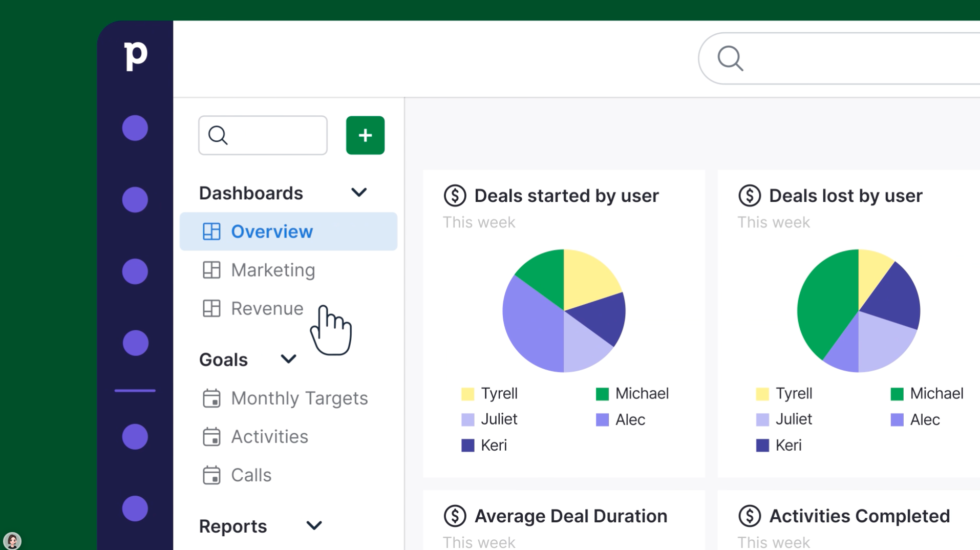Viewport: 980px width, 550px height.
Task: Click the Deals started by user pie chart
Action: pyautogui.click(x=564, y=311)
